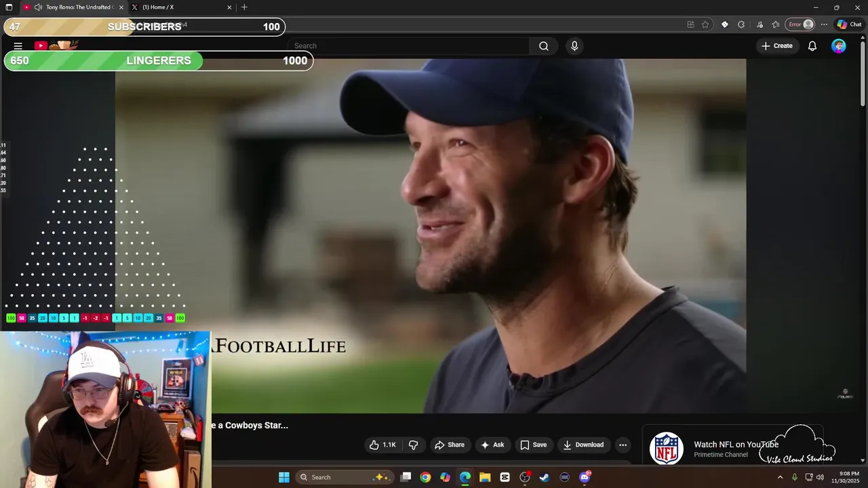Launch Google Chrome from taskbar

point(425,477)
